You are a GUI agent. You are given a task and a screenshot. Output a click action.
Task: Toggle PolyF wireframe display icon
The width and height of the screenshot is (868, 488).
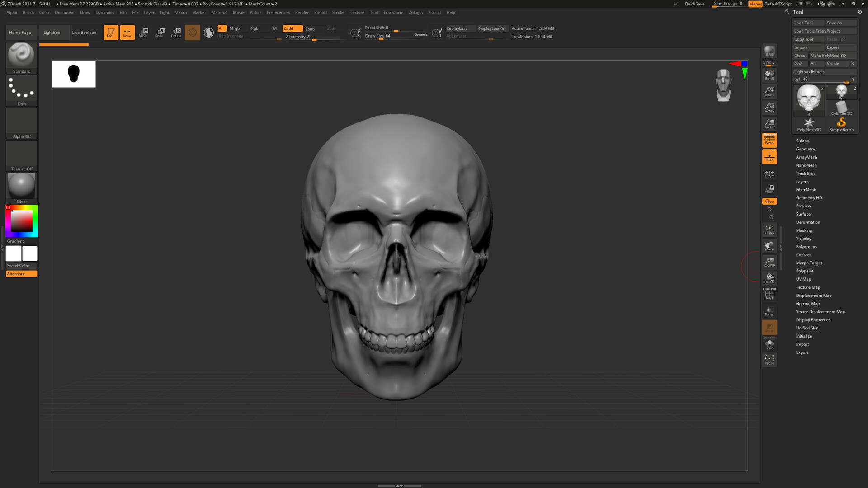(769, 295)
